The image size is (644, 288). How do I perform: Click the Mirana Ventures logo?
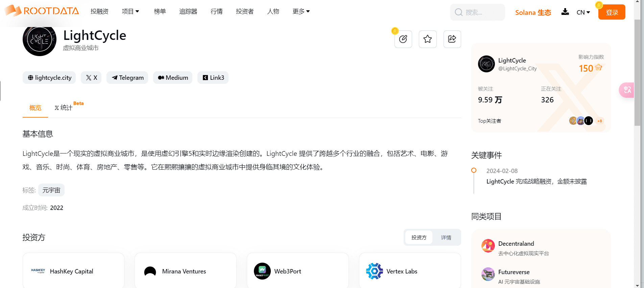(150, 271)
